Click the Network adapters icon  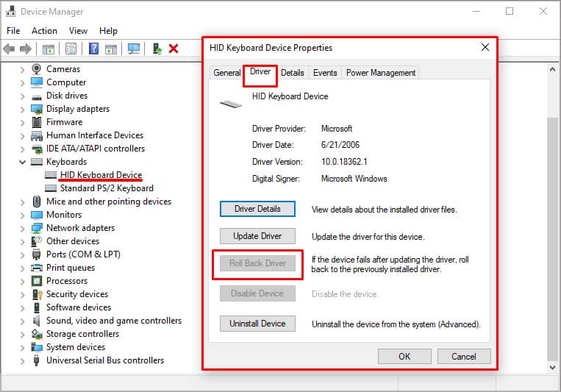pos(37,228)
